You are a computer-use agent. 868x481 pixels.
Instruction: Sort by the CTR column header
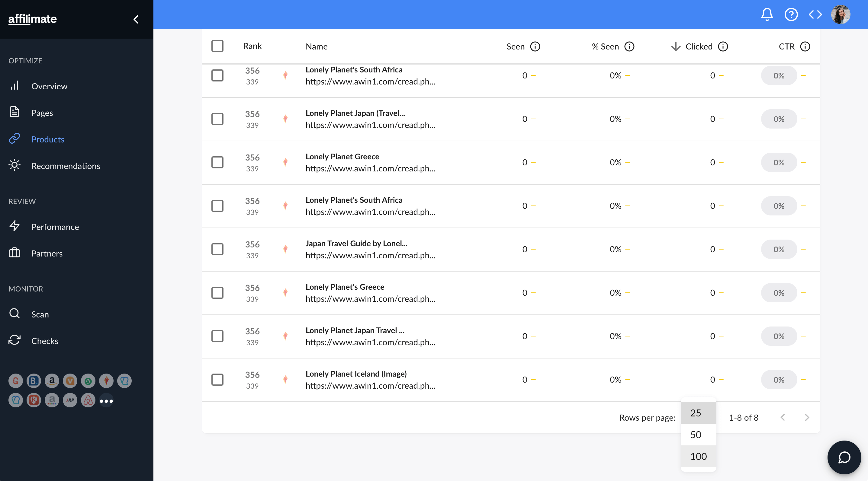pos(786,46)
